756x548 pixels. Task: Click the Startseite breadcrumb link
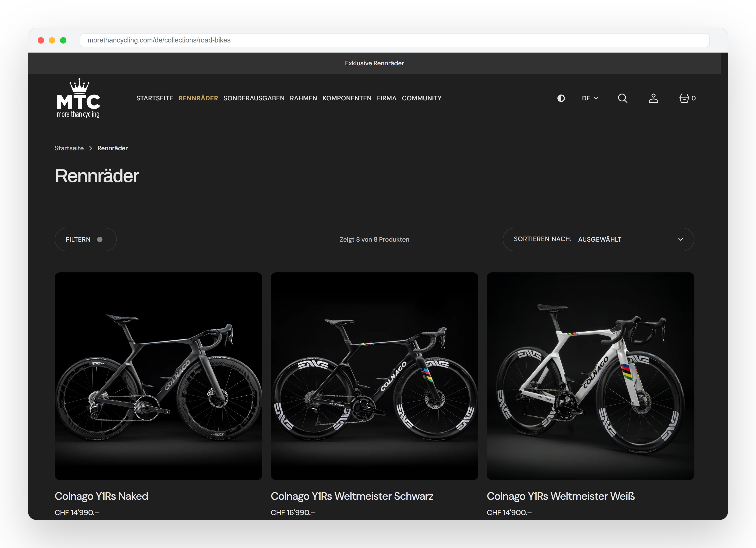pos(69,148)
